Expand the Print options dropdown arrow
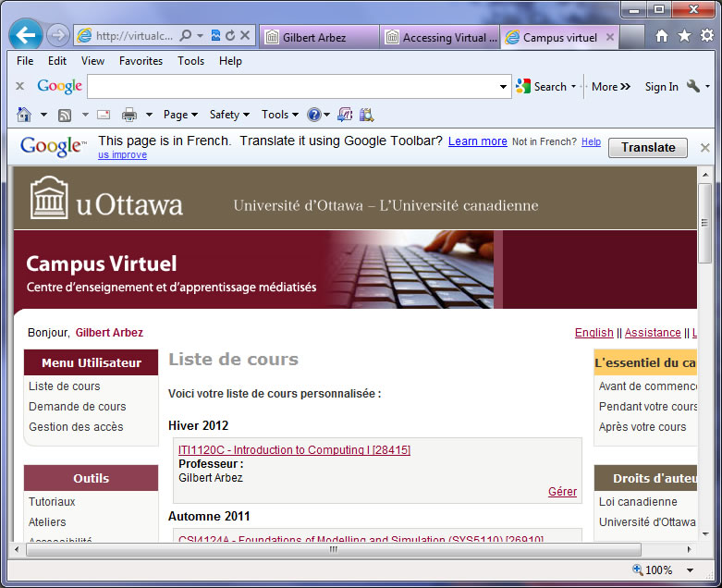 pyautogui.click(x=149, y=115)
